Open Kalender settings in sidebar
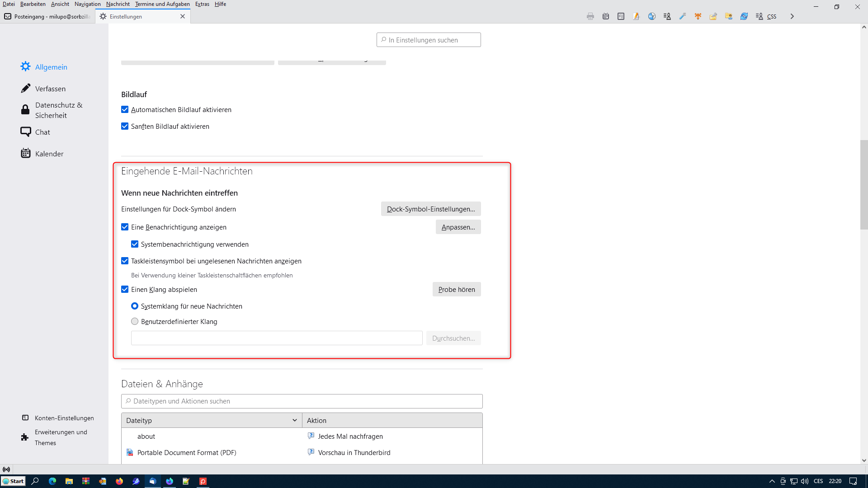The image size is (868, 488). click(49, 154)
